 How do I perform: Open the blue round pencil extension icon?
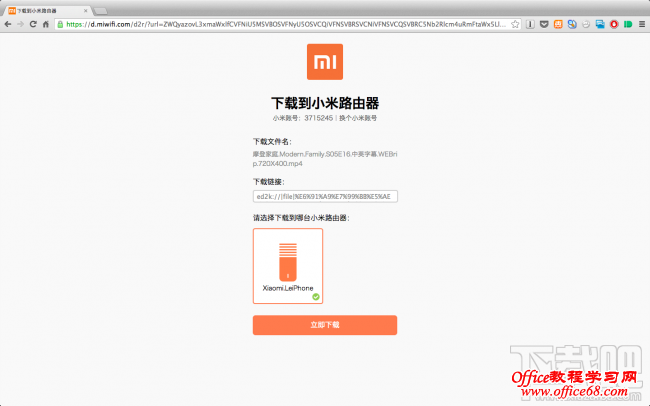(572, 24)
